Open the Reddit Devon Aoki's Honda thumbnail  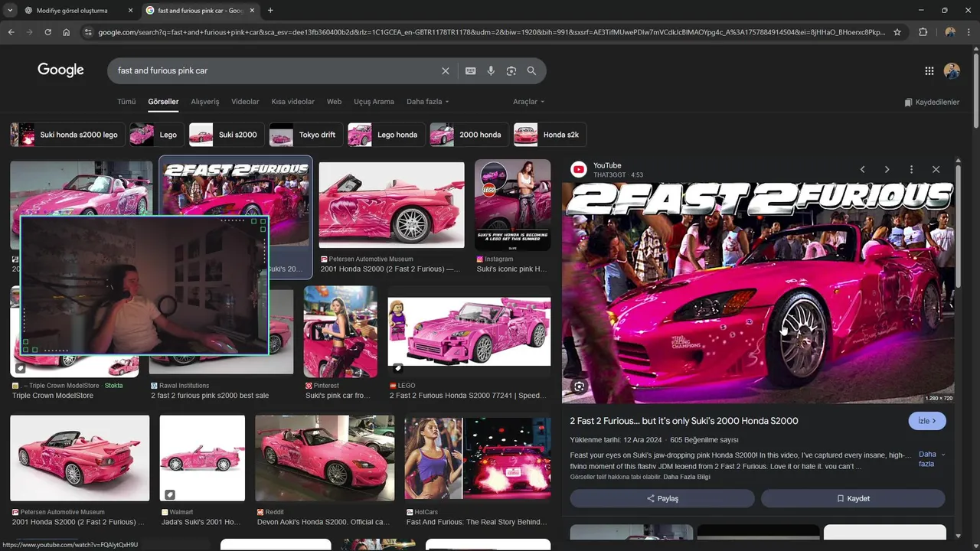coord(325,458)
